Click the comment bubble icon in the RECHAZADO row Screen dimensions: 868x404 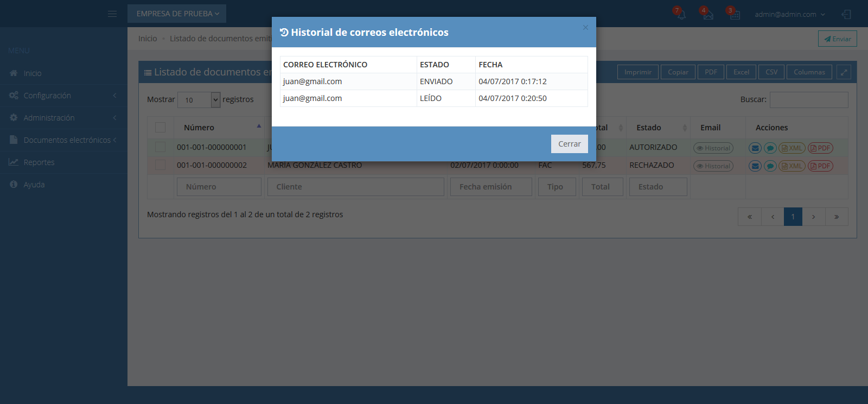770,166
